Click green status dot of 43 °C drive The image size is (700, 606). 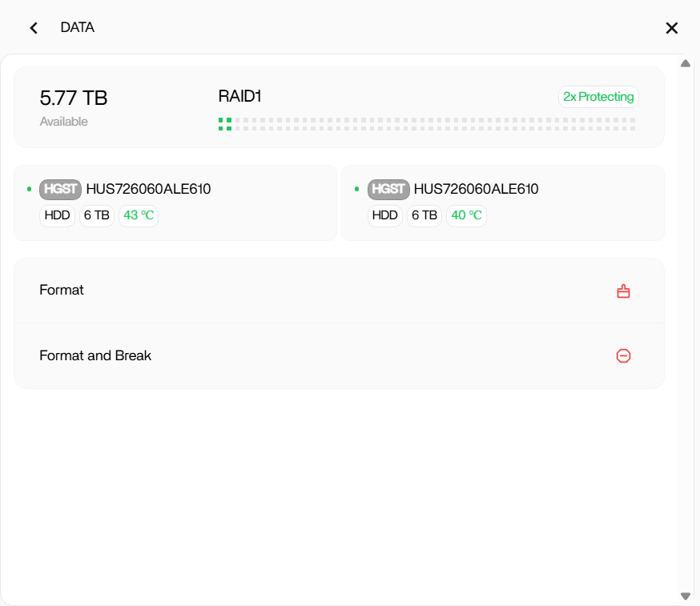30,190
